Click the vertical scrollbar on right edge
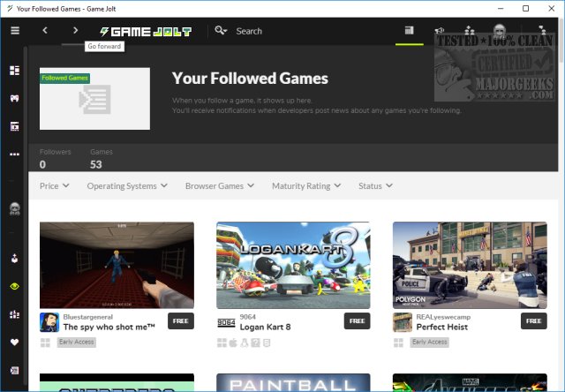This screenshot has width=565, height=392. click(561, 40)
